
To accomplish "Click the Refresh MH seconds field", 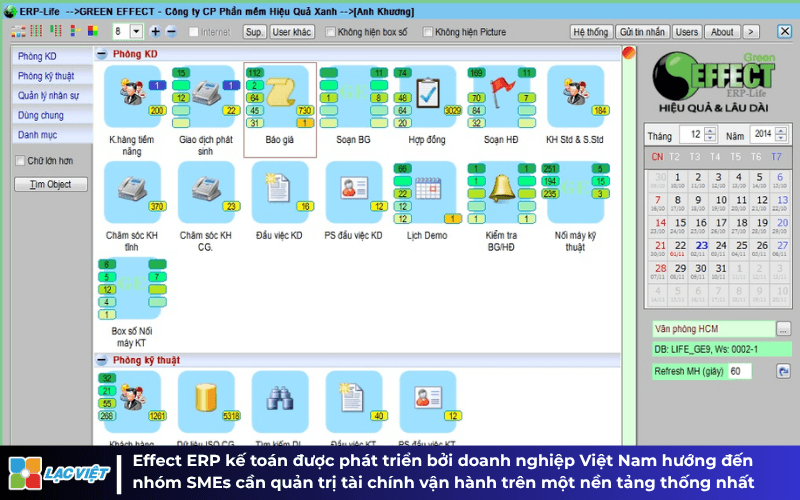I will coord(739,371).
